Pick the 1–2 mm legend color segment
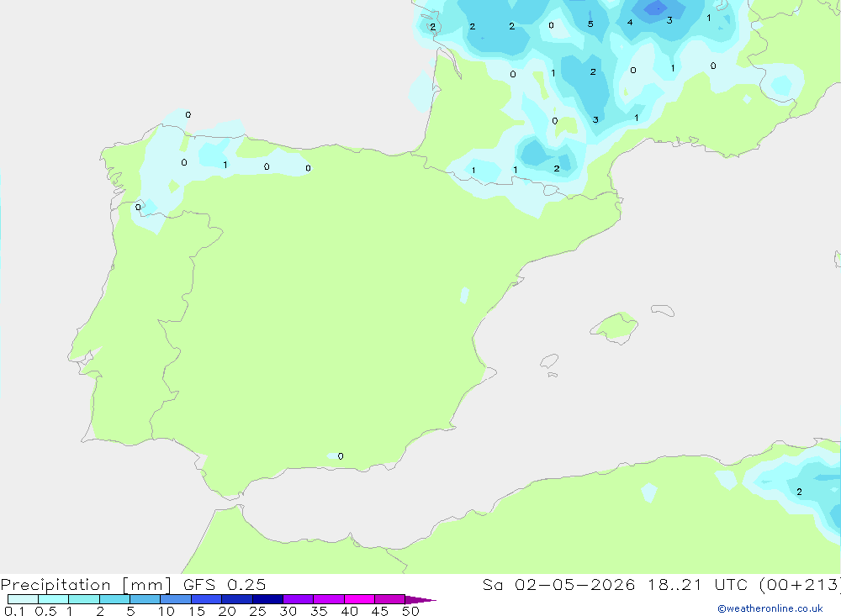The height and width of the screenshot is (616, 841). tap(83, 599)
